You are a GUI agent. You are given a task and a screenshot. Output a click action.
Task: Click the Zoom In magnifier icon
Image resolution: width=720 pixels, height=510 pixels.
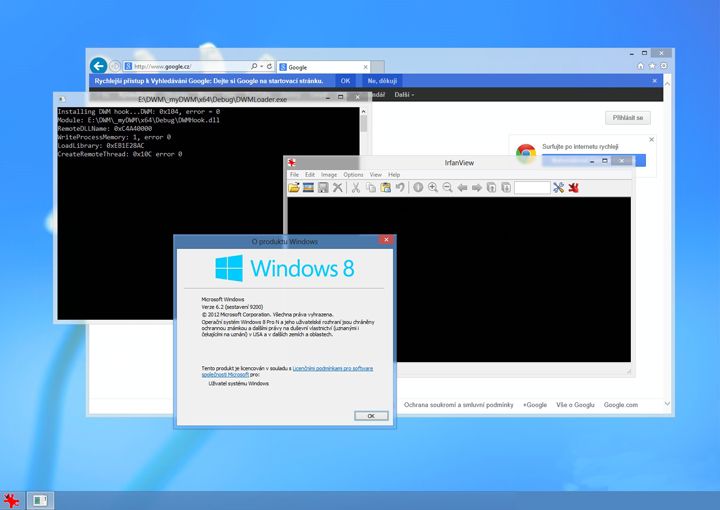pos(433,187)
